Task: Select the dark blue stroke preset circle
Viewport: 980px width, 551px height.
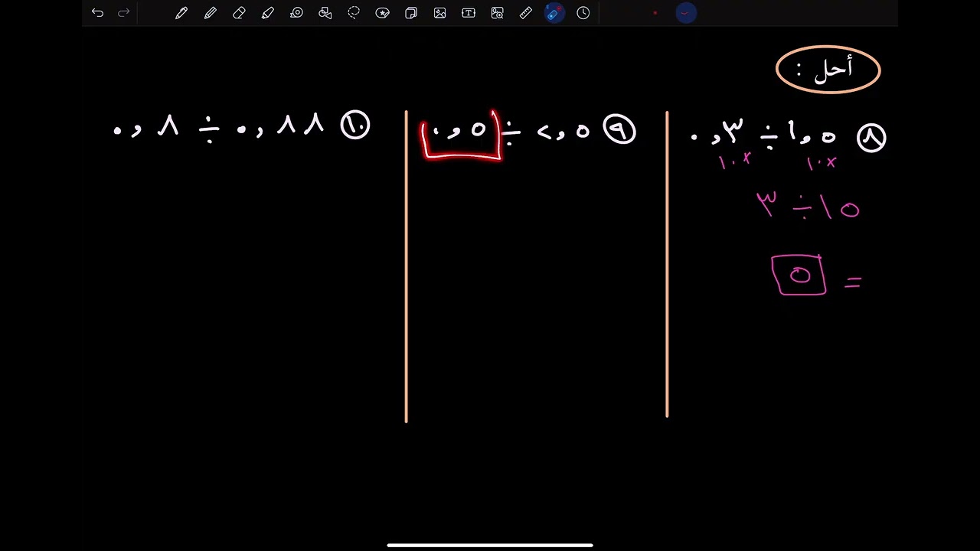Action: [x=686, y=13]
